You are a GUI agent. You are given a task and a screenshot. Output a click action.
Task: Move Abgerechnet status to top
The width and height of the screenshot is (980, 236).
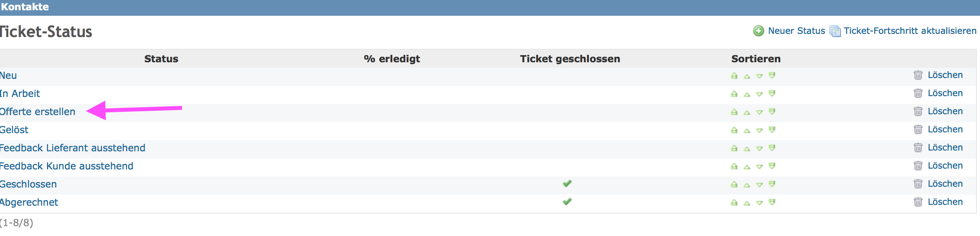[734, 203]
